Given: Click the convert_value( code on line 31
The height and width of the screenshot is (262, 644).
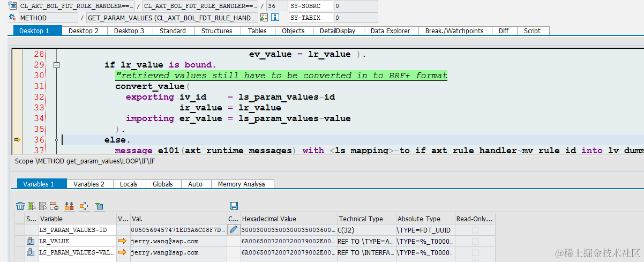Looking at the screenshot, I should (x=153, y=86).
